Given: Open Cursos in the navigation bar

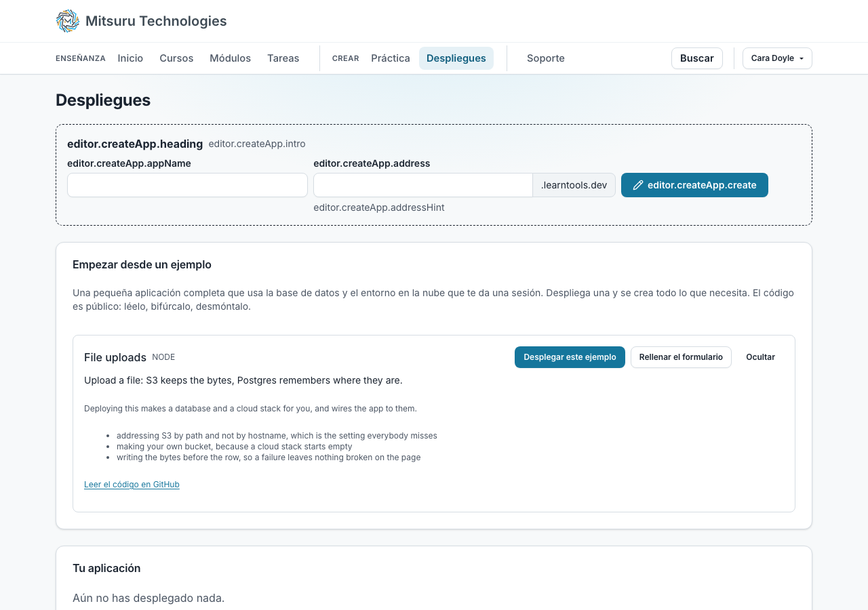Looking at the screenshot, I should [x=176, y=58].
